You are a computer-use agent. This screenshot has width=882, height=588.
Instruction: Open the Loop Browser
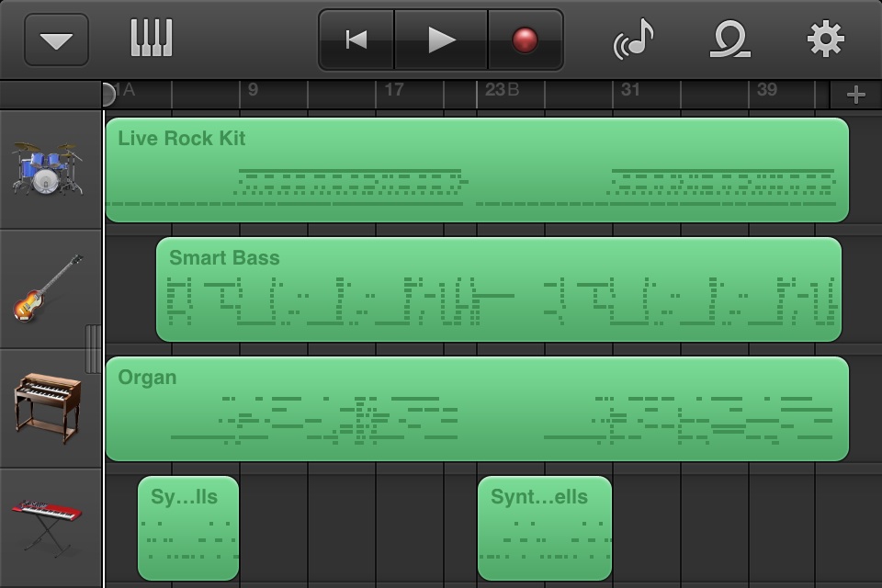730,40
